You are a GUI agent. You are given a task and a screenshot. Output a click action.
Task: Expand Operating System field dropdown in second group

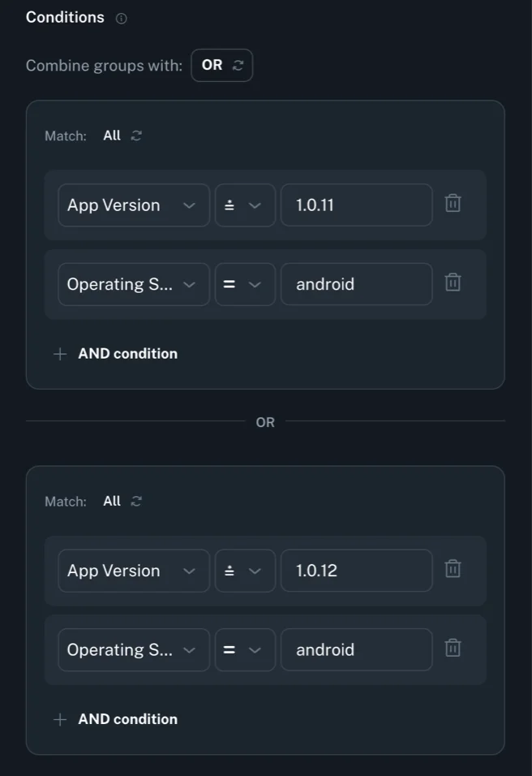coord(134,649)
